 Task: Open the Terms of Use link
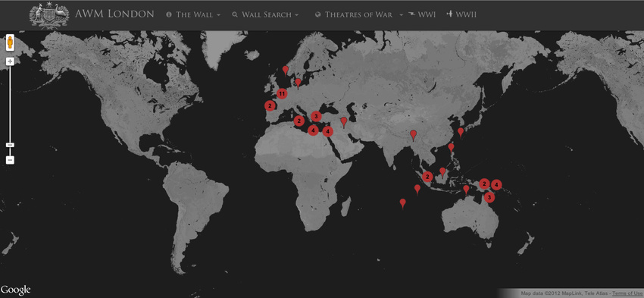tap(627, 293)
